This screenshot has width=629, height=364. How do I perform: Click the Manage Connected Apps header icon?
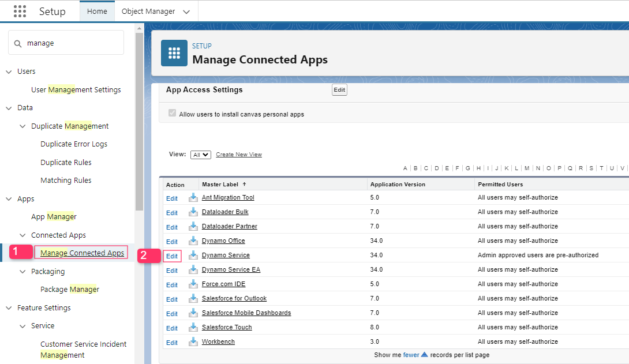(174, 53)
